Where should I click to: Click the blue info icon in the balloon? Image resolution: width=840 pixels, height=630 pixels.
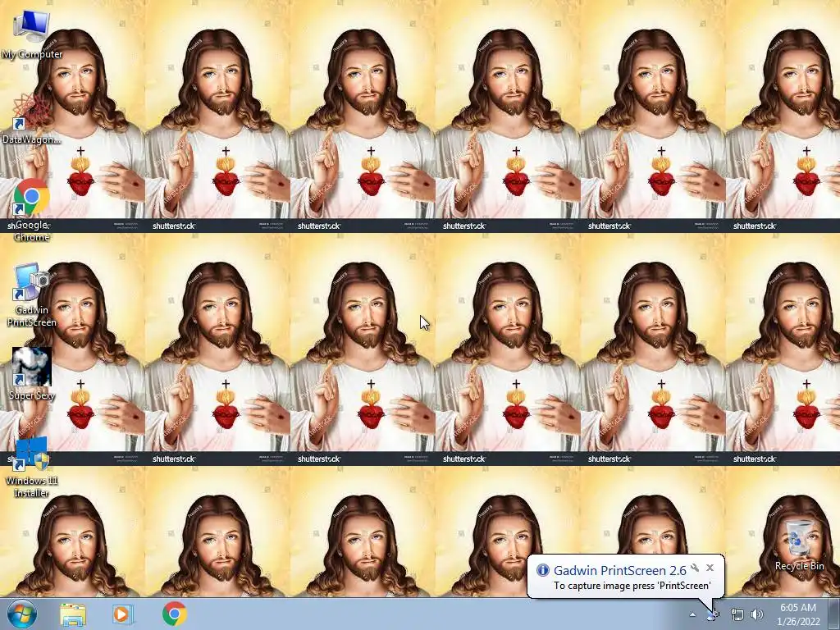click(x=543, y=570)
